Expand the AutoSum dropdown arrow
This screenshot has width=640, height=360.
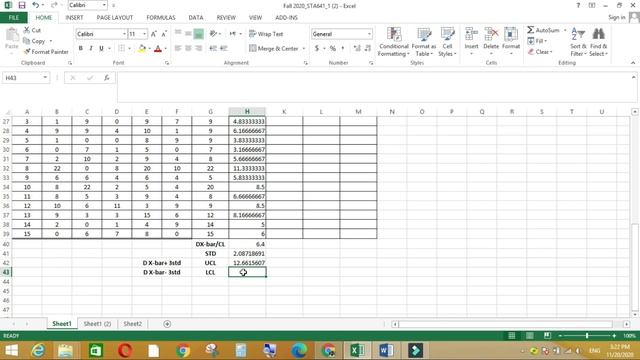[565, 30]
